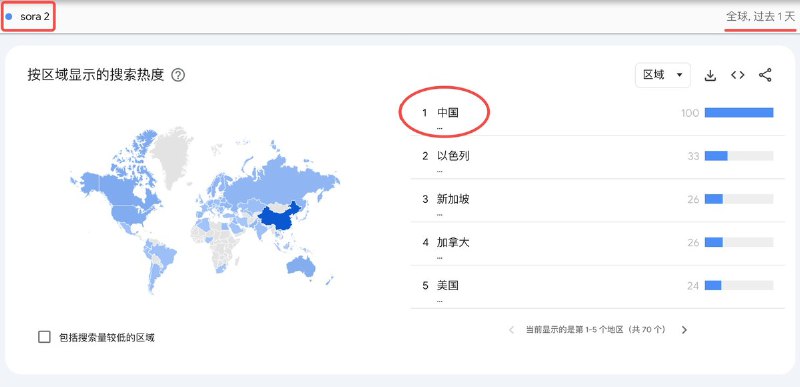
Task: Select 以色列 in the region list
Action: tap(453, 156)
